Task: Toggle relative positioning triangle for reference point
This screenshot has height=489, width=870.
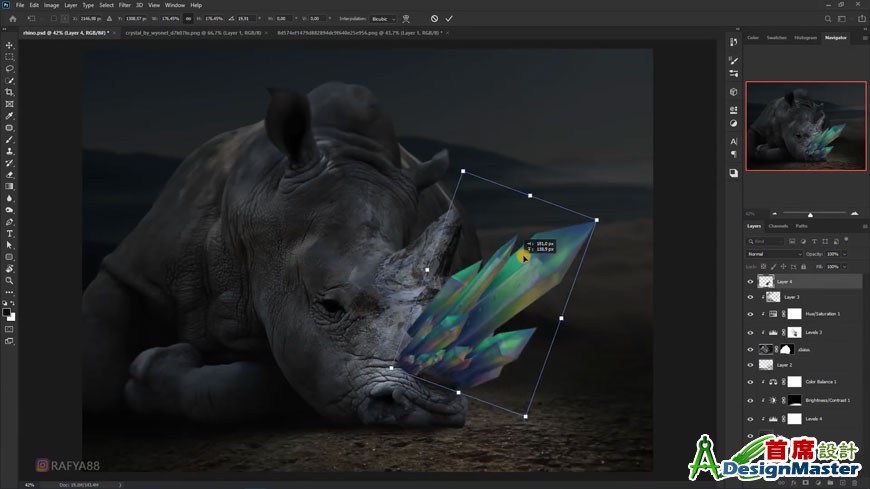Action: [x=109, y=19]
